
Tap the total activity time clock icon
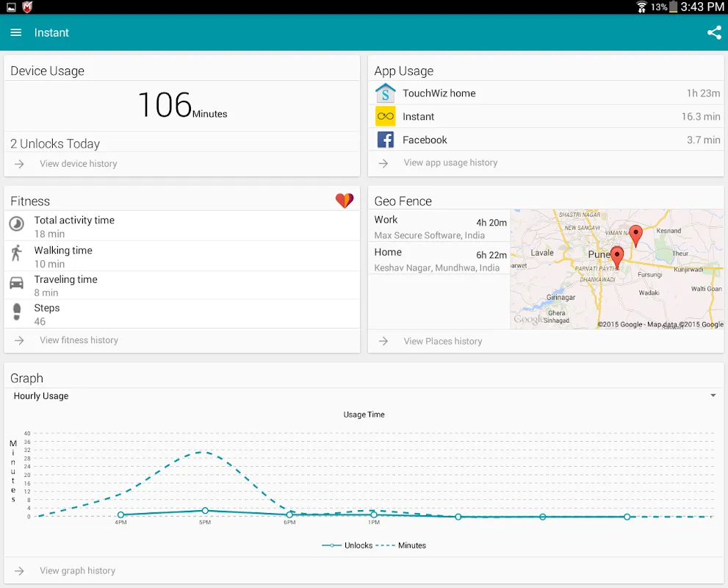(17, 224)
